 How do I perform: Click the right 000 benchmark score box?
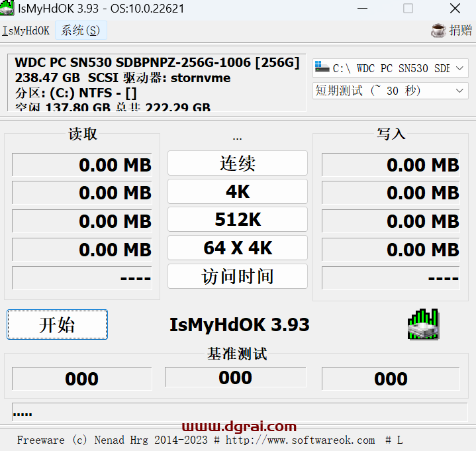[x=391, y=379]
